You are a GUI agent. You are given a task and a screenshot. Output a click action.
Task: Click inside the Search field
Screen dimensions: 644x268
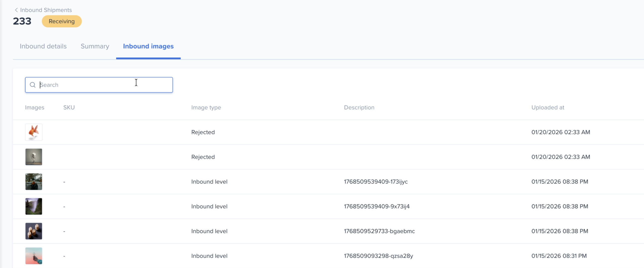(x=99, y=85)
